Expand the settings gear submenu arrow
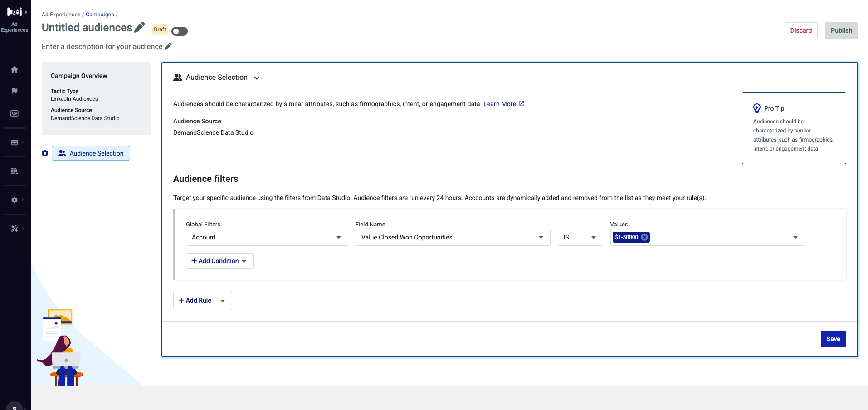 (x=23, y=200)
